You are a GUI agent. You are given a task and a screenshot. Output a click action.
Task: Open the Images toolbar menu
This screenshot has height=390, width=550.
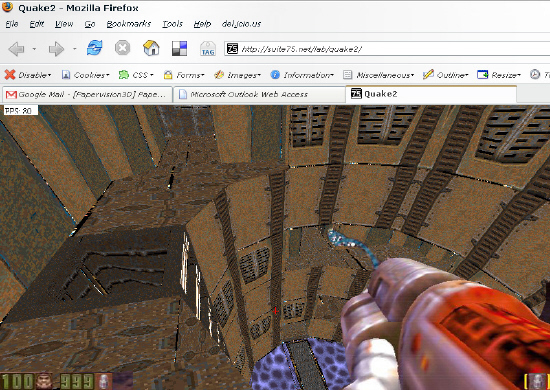(x=237, y=75)
